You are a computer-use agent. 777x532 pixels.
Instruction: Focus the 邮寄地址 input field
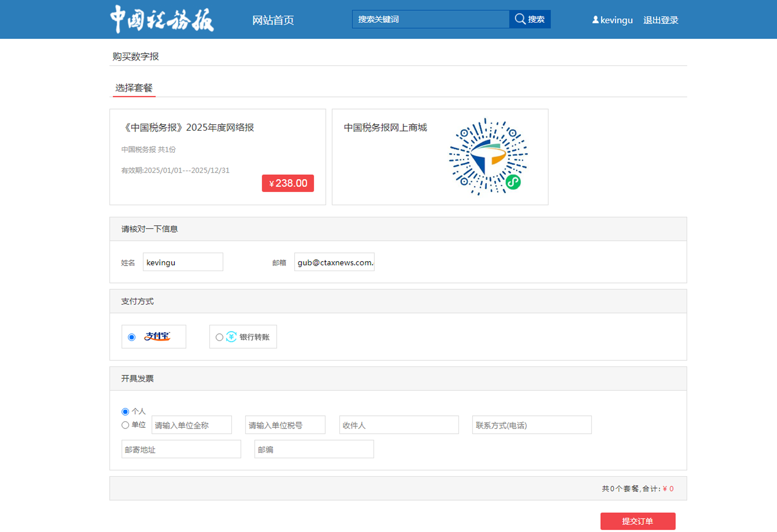[x=181, y=449]
